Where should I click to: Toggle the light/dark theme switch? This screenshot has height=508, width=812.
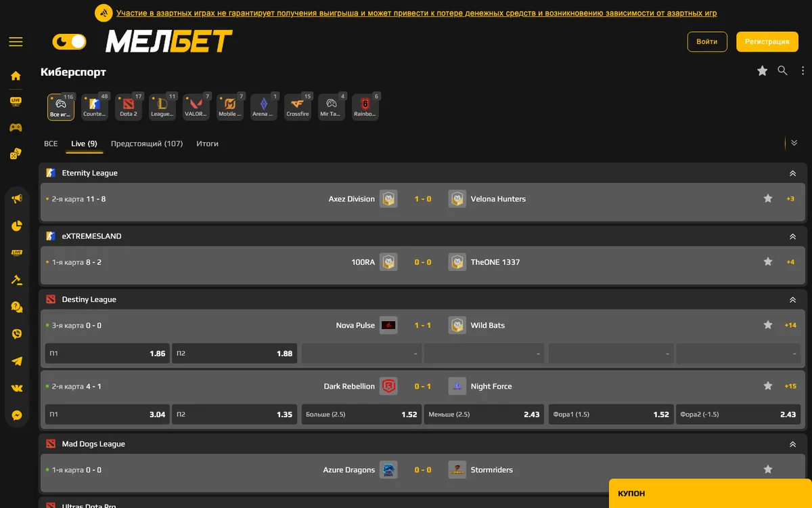[70, 42]
